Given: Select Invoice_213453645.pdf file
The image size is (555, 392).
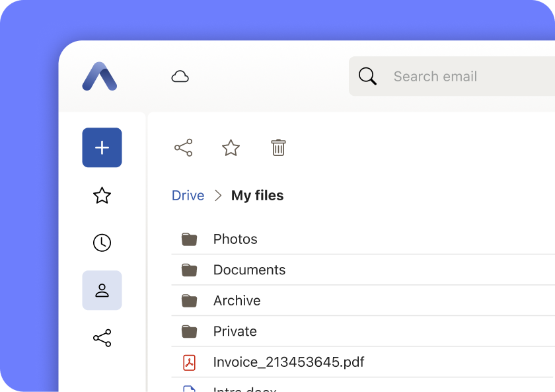Looking at the screenshot, I should click(288, 362).
